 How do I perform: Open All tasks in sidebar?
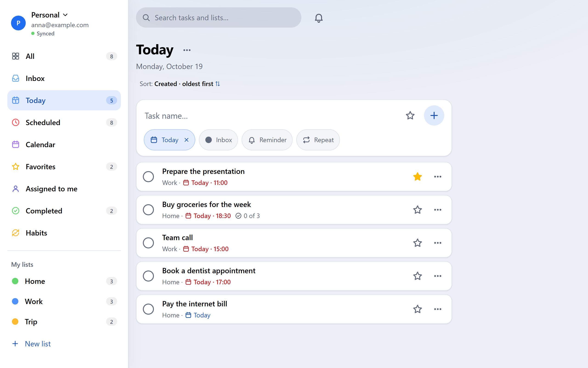pyautogui.click(x=64, y=56)
